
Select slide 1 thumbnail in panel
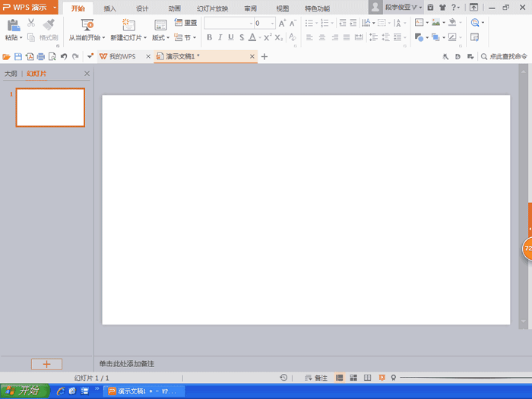(50, 107)
